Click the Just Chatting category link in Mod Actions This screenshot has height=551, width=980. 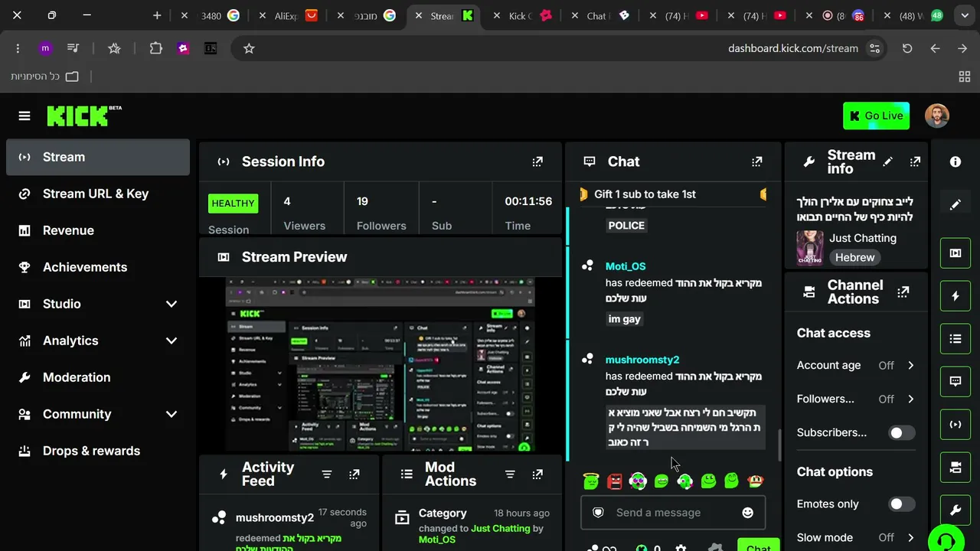point(501,528)
